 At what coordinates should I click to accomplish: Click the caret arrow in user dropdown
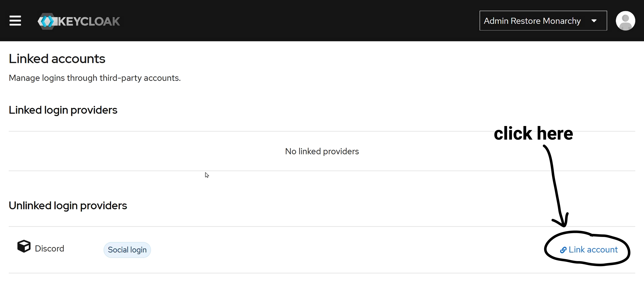pyautogui.click(x=594, y=21)
